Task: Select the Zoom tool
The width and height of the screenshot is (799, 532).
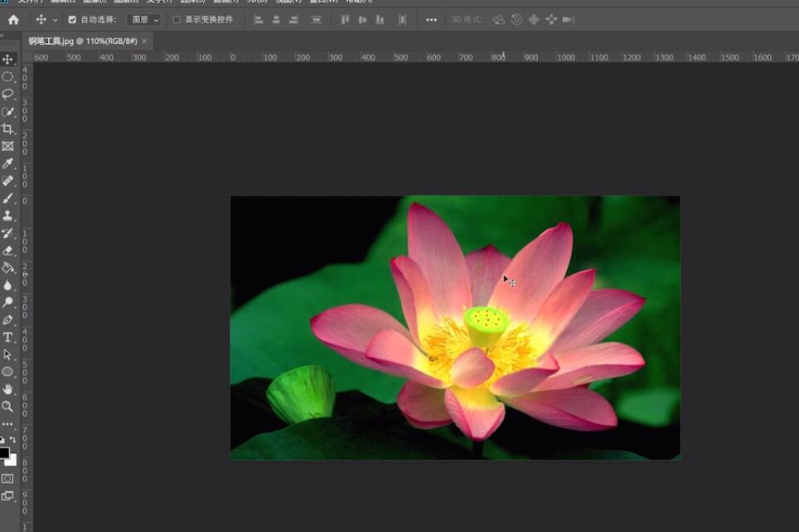Action: click(x=7, y=407)
